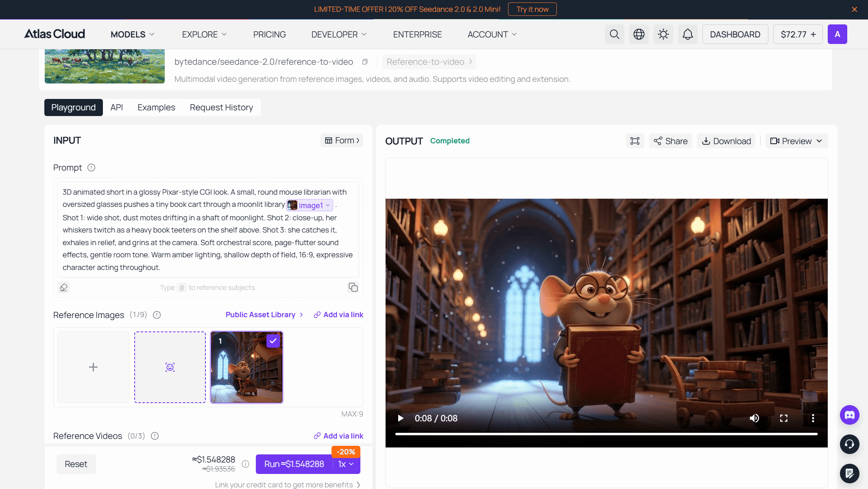The height and width of the screenshot is (489, 868).
Task: Play the output video
Action: [x=400, y=418]
